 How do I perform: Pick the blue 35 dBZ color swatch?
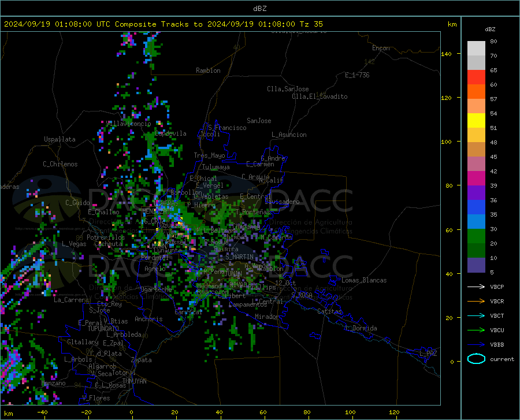476,207
